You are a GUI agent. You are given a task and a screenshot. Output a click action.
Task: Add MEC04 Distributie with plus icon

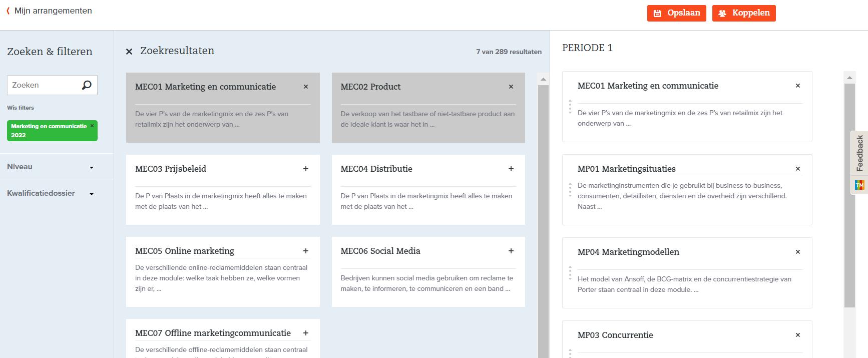tap(511, 169)
